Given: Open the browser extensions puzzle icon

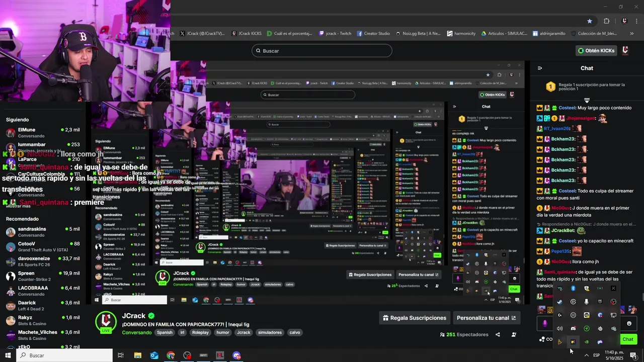Looking at the screenshot, I should click(606, 21).
